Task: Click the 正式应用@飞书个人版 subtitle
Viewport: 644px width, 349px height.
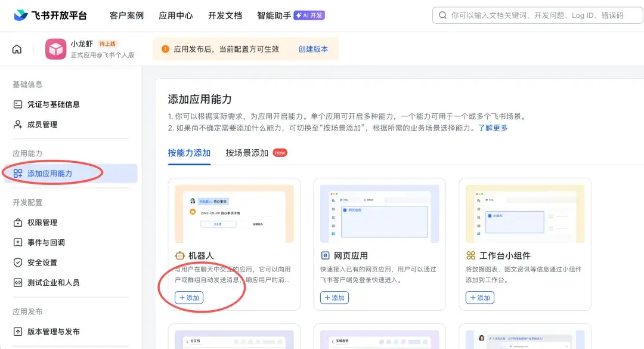Action: pos(103,55)
